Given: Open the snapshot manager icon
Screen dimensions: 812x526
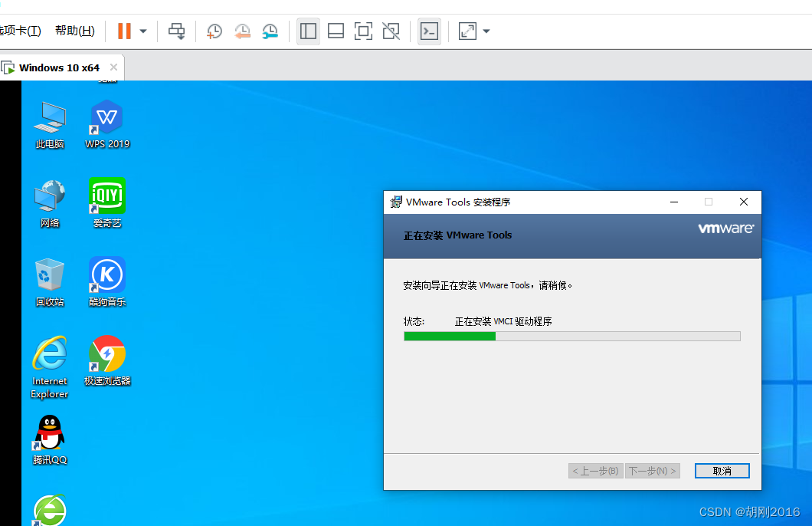Looking at the screenshot, I should (270, 31).
